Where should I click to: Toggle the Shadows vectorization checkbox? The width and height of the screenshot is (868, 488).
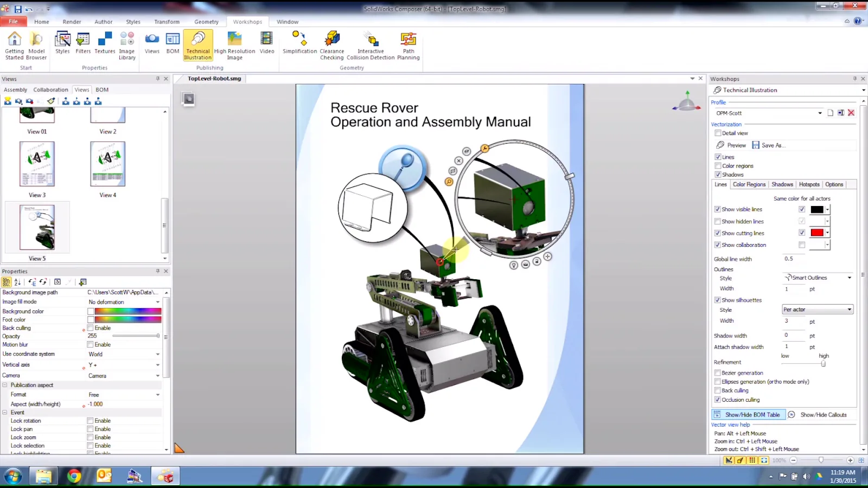pos(718,175)
